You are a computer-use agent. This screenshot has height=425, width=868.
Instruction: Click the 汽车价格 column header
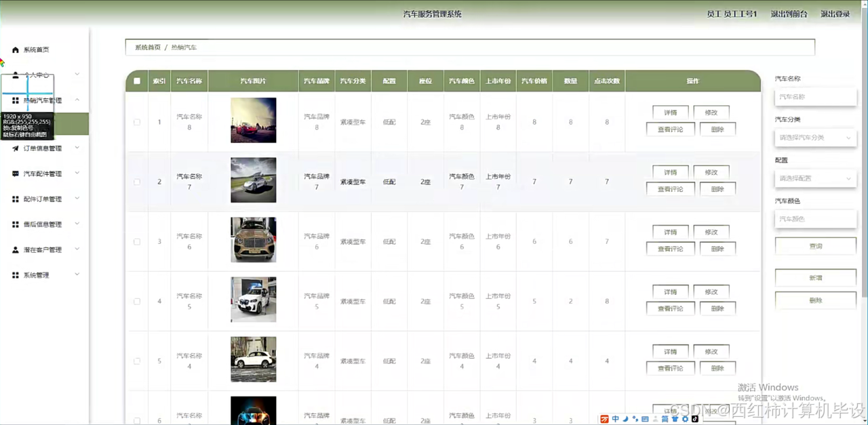point(534,81)
